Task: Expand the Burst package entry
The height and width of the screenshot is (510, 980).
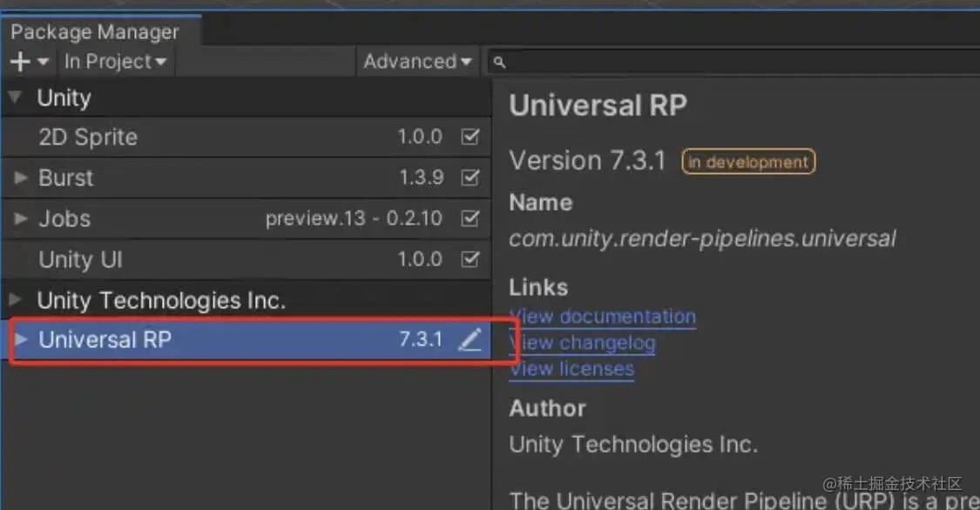Action: (x=19, y=178)
